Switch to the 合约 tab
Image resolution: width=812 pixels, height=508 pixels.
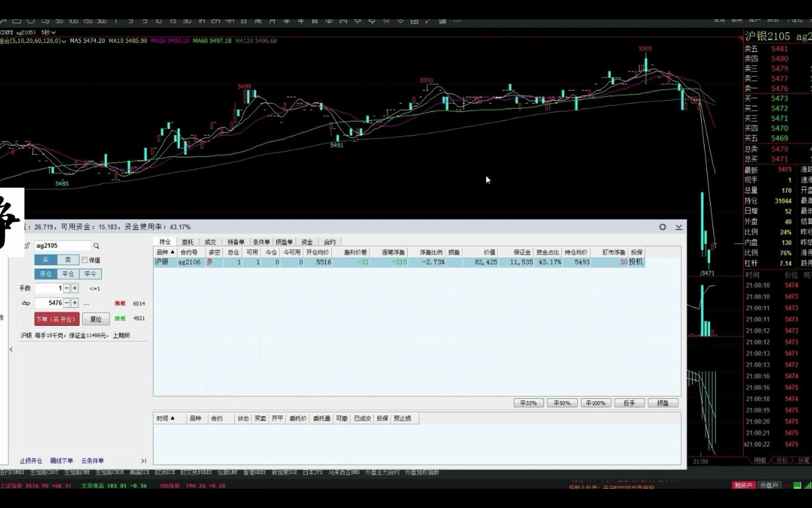(x=329, y=242)
